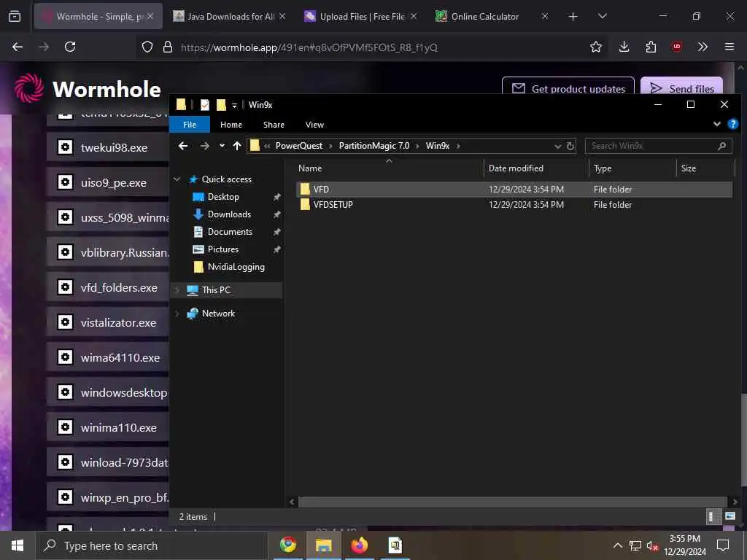This screenshot has height=560, width=747.
Task: Open the address bar history dropdown
Action: coord(557,146)
